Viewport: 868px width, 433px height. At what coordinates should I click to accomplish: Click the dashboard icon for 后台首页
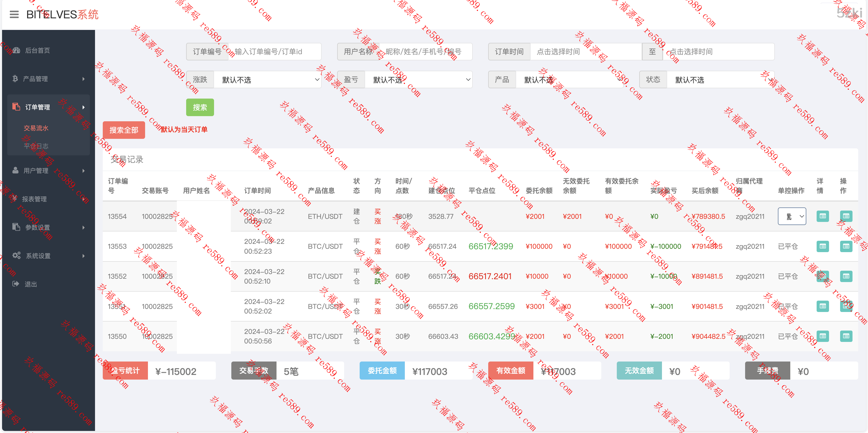coord(16,51)
